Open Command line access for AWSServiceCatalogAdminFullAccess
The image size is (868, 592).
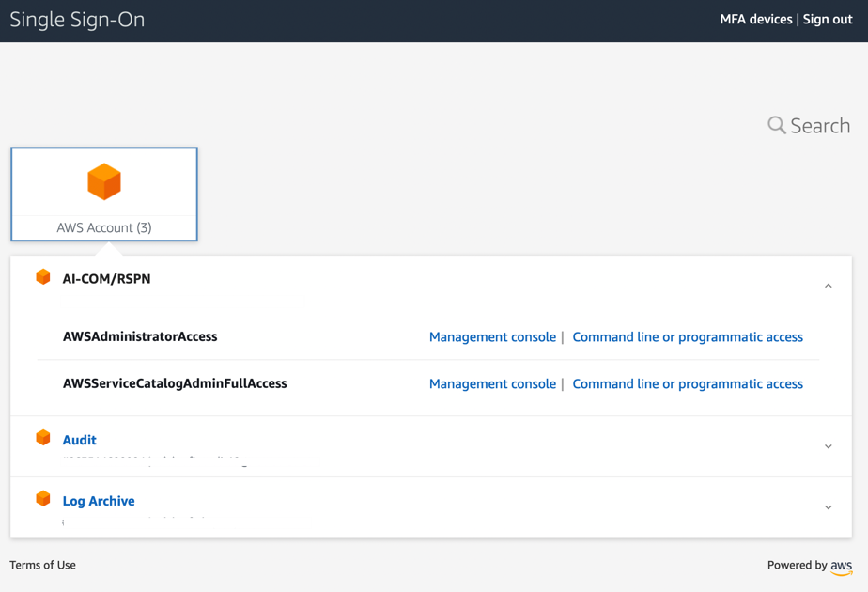[688, 383]
